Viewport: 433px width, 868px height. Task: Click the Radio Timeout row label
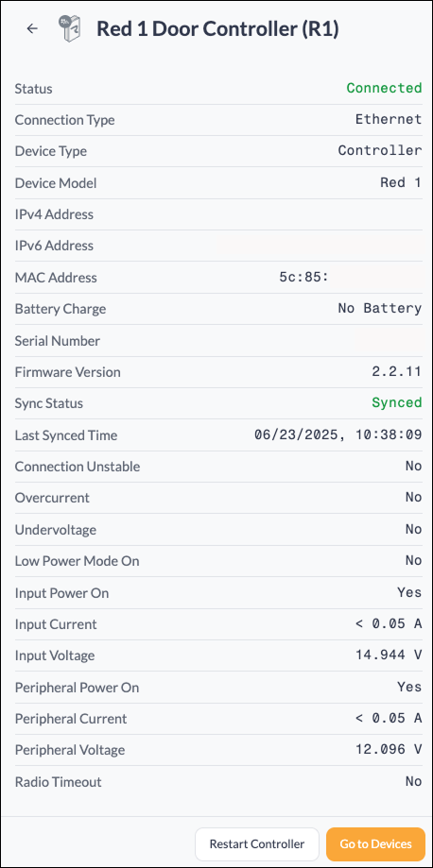pyautogui.click(x=59, y=782)
